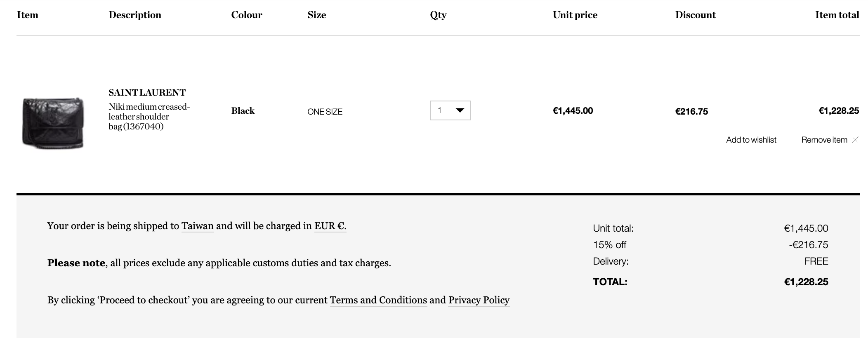The image size is (868, 338).
Task: Click the Black colour value
Action: [243, 111]
